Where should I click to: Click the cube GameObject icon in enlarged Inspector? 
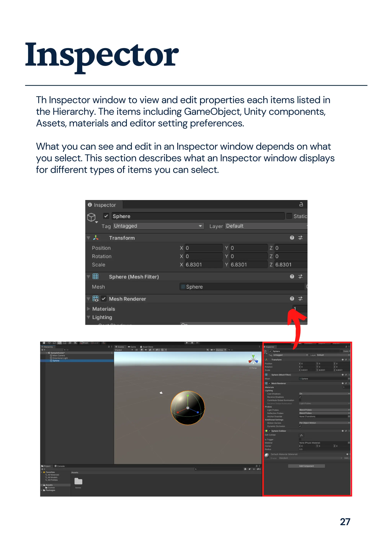[91, 217]
